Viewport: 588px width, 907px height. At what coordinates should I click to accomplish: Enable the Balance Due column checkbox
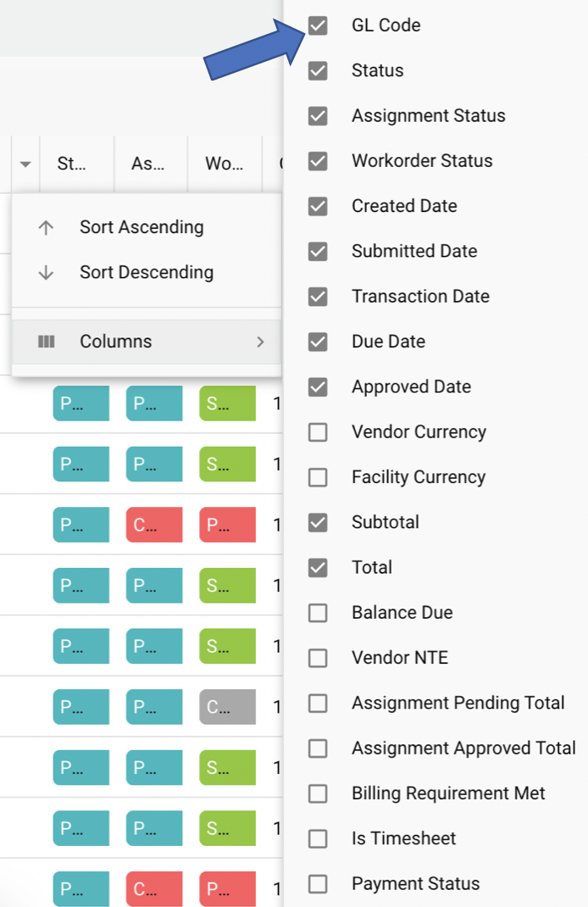pos(318,613)
